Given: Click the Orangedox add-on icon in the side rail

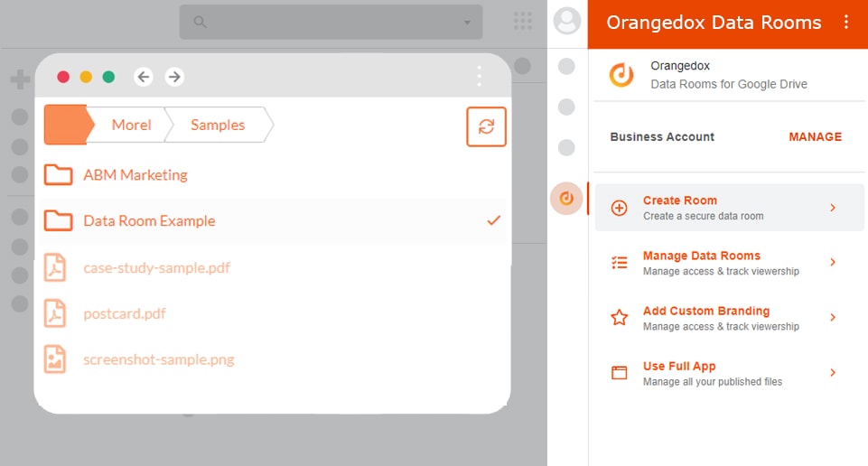Looking at the screenshot, I should point(566,198).
